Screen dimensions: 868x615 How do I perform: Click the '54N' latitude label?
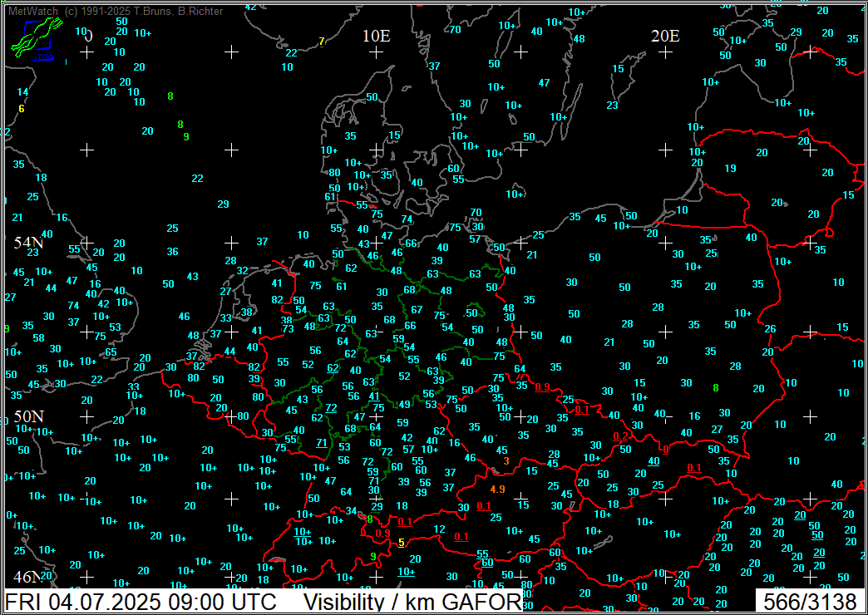point(29,242)
